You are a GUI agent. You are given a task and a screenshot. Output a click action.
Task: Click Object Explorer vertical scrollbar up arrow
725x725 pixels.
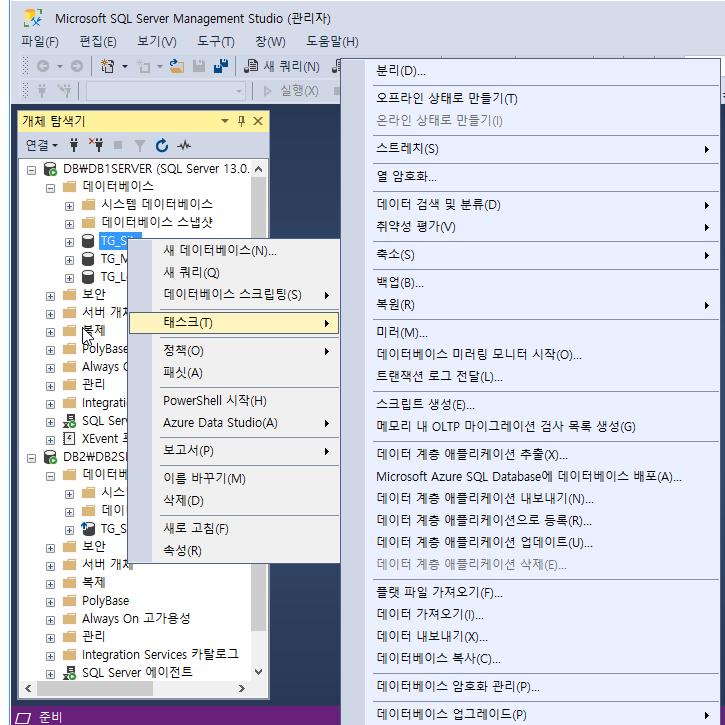[x=259, y=169]
